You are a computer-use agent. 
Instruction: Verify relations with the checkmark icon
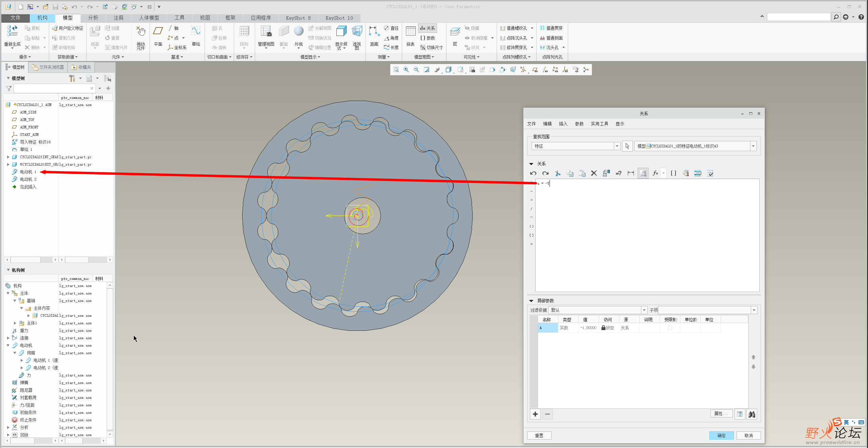point(710,173)
